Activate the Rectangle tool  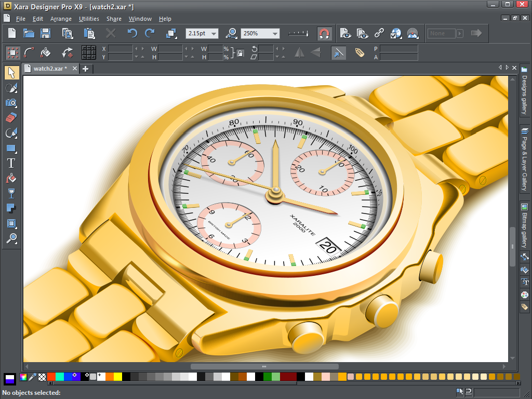point(11,148)
